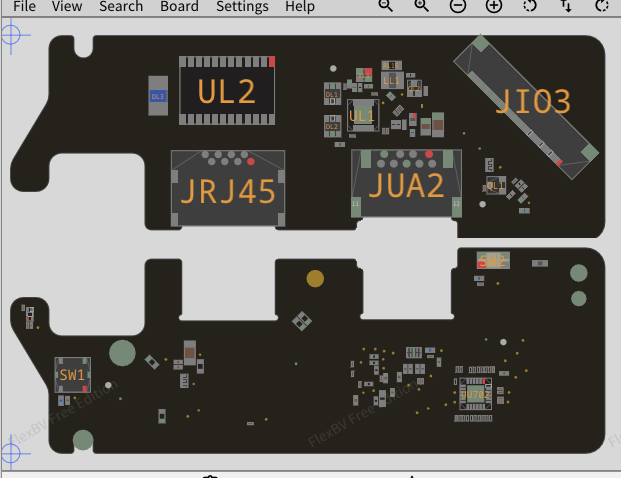Click the circled plus zoom-in icon

494,6
